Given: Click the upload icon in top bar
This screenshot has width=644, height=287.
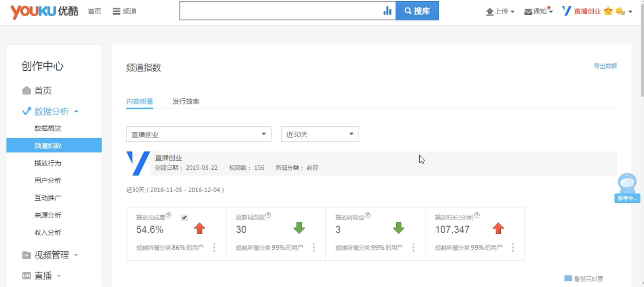Looking at the screenshot, I should coord(490,11).
